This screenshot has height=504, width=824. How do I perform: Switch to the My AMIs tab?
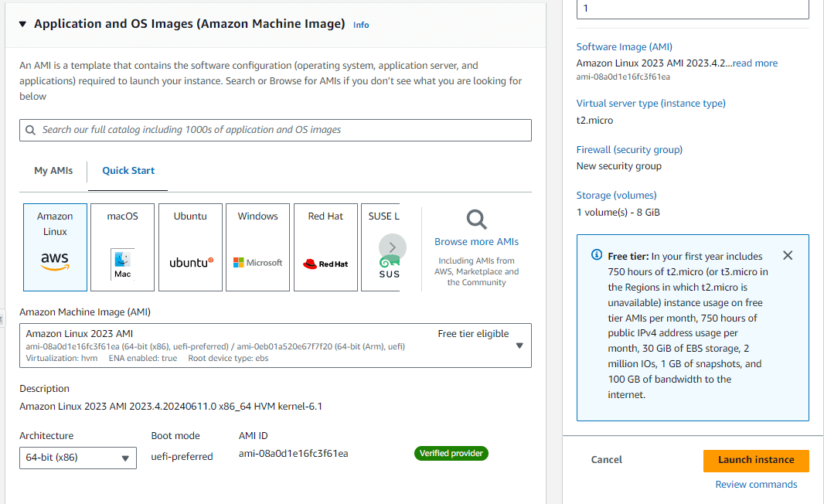tap(53, 170)
